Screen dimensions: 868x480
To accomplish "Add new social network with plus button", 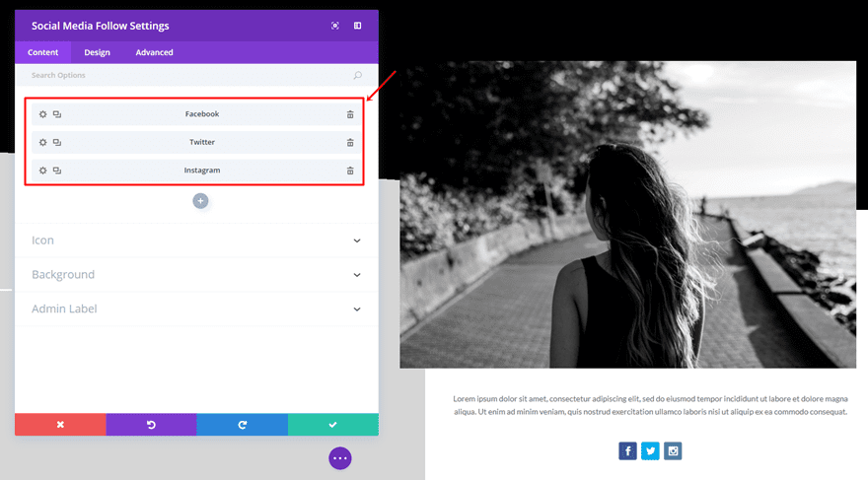I will pos(200,201).
